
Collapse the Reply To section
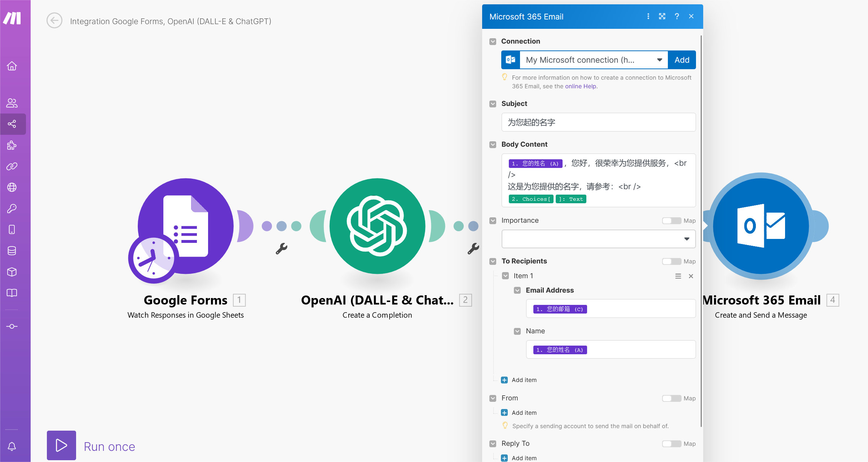pyautogui.click(x=493, y=444)
